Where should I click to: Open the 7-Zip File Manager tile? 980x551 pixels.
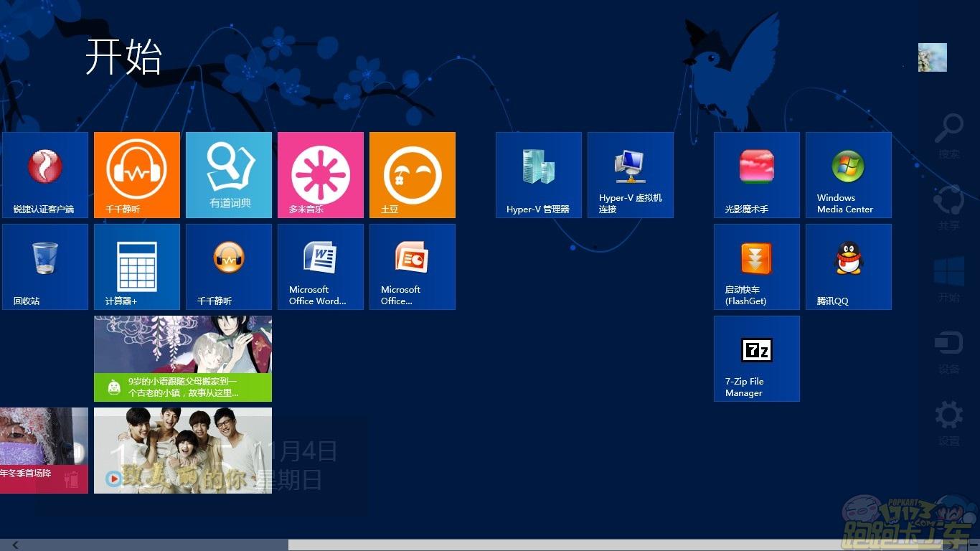[757, 359]
